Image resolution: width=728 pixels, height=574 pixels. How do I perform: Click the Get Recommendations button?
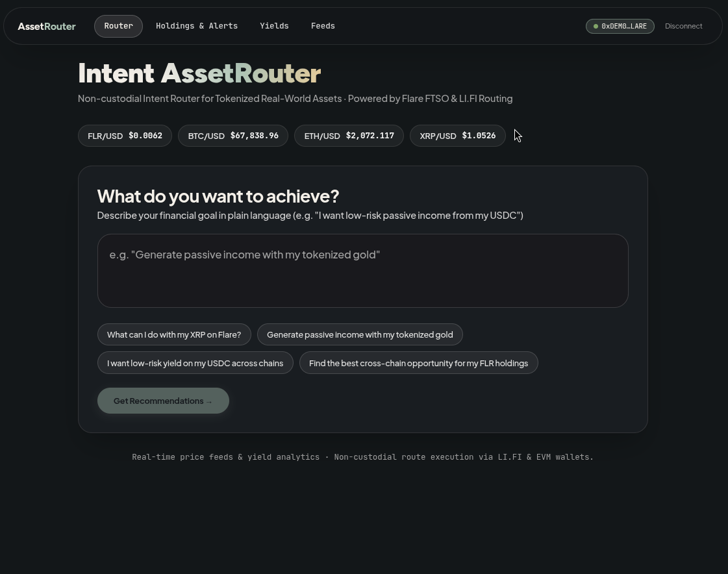click(x=163, y=401)
